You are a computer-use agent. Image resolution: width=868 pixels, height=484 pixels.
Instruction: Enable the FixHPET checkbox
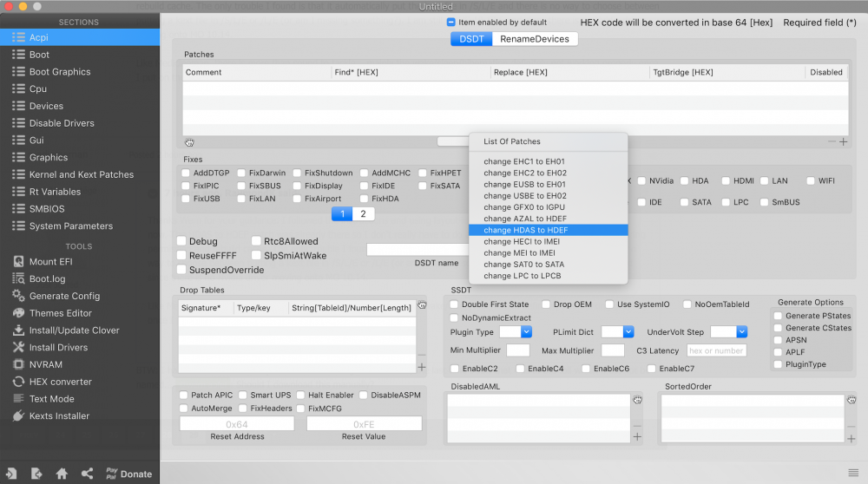point(423,173)
